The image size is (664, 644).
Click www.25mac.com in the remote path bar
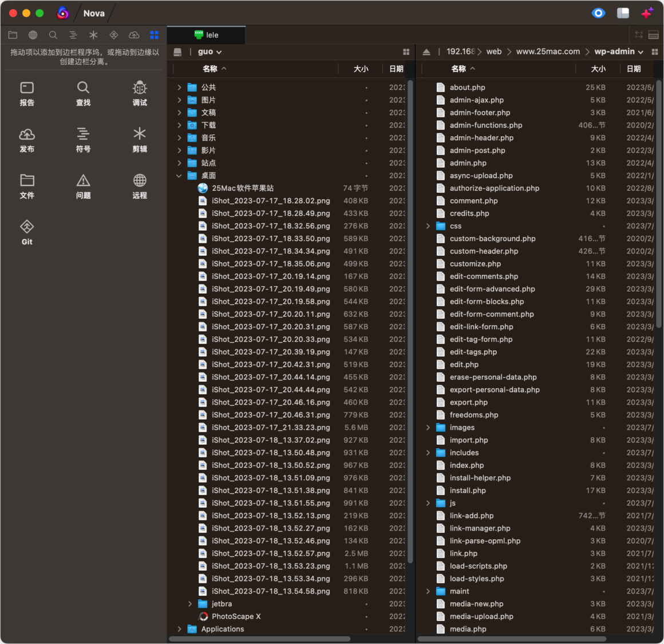pyautogui.click(x=548, y=52)
